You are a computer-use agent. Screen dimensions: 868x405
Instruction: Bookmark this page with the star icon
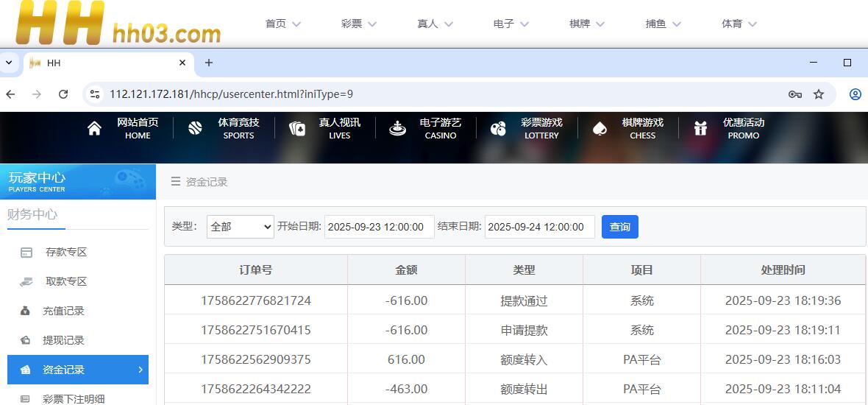click(819, 94)
